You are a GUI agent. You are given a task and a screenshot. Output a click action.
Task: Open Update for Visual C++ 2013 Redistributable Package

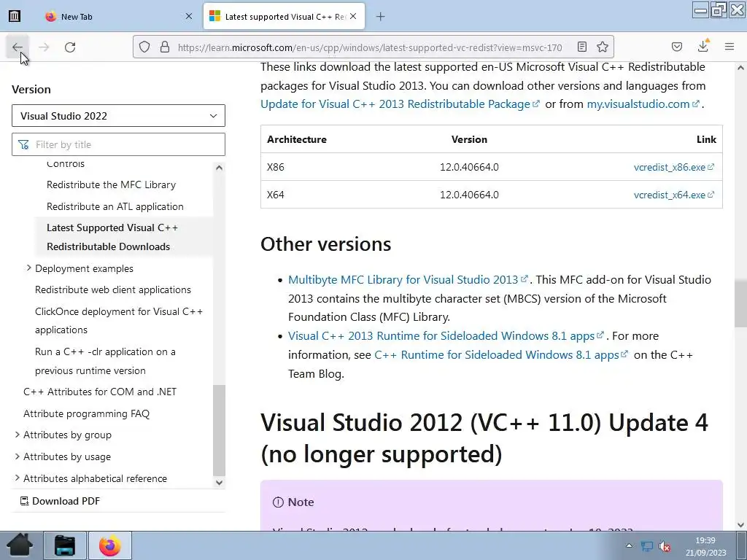(400, 104)
